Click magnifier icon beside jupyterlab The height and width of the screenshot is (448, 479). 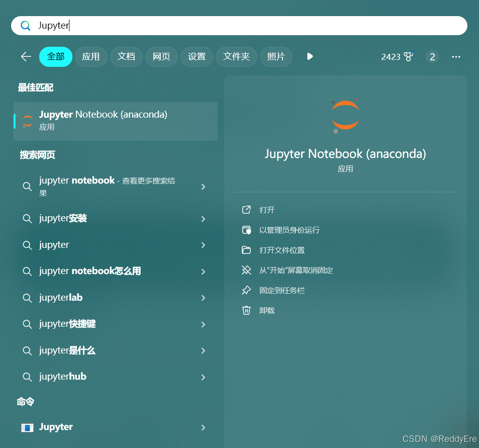[x=27, y=298]
